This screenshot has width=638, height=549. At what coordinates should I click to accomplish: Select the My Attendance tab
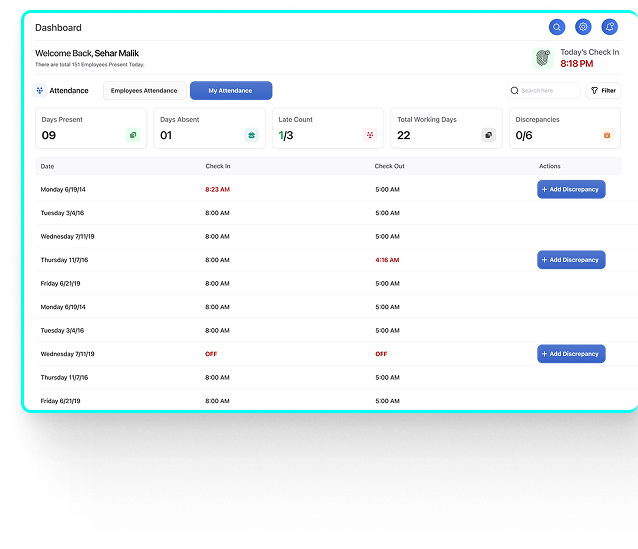[x=231, y=91]
